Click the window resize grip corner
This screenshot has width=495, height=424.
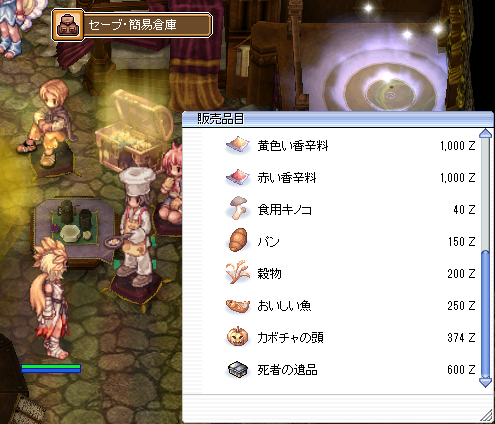486,416
